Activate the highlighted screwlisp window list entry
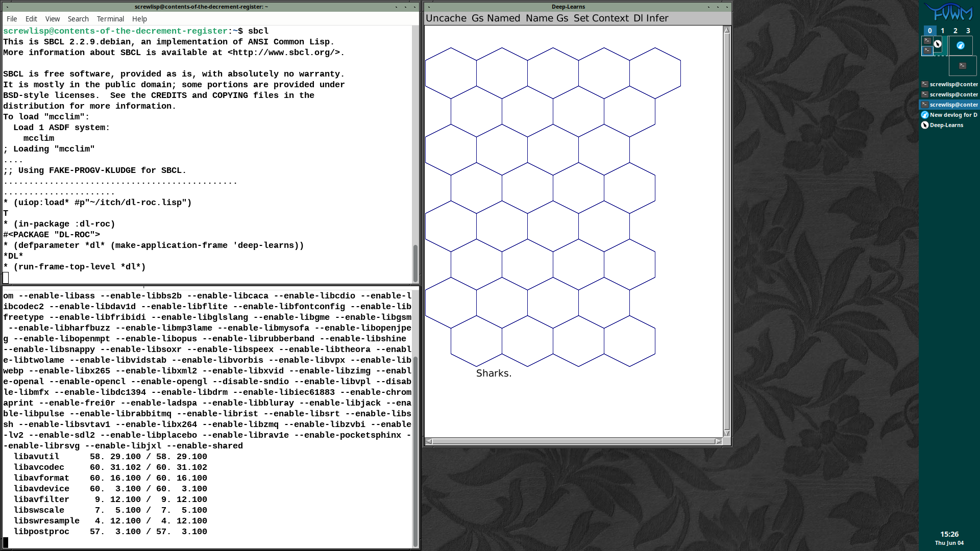 [949, 105]
